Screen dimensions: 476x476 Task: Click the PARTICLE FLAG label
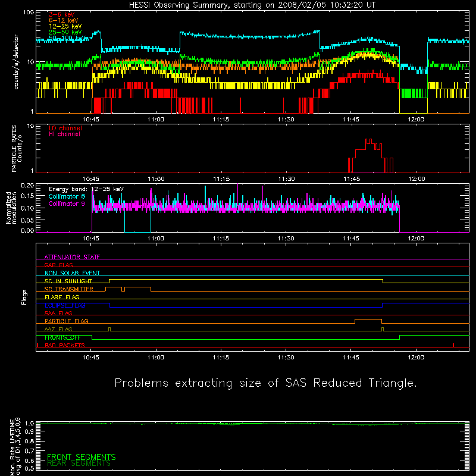point(67,321)
